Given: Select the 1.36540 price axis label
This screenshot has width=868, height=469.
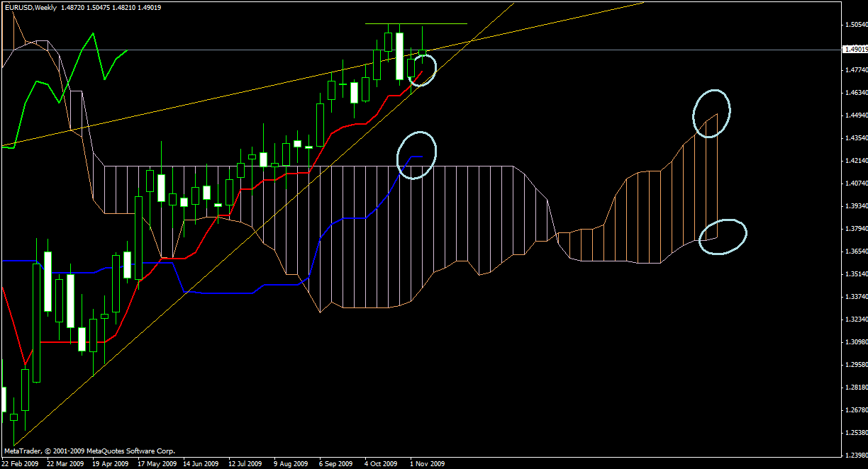Looking at the screenshot, I should (857, 252).
